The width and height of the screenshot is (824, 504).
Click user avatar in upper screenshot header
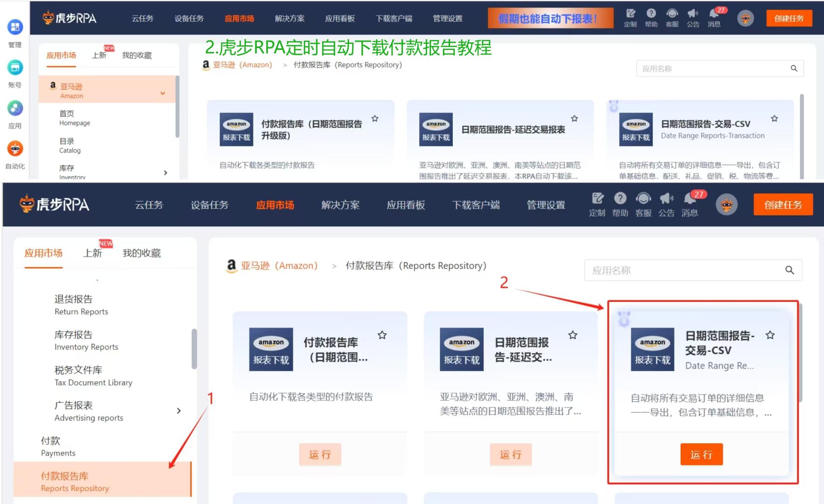tap(746, 18)
